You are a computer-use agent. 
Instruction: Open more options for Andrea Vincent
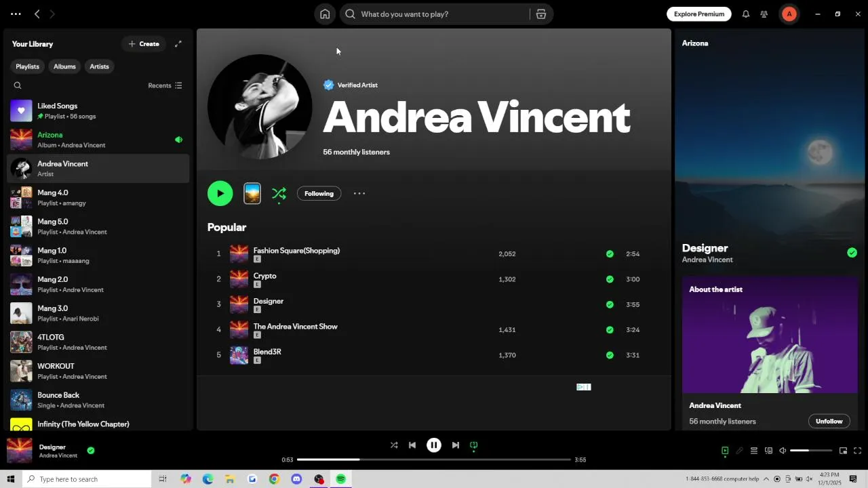coord(359,194)
